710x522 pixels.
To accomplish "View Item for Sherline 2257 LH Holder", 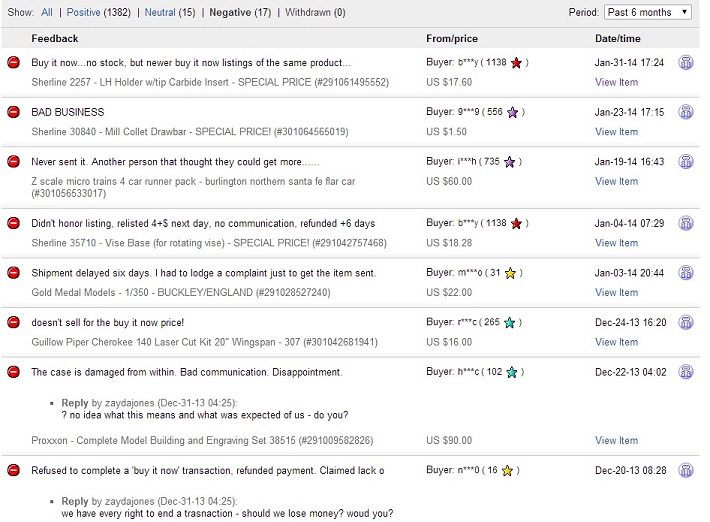I will (x=616, y=82).
